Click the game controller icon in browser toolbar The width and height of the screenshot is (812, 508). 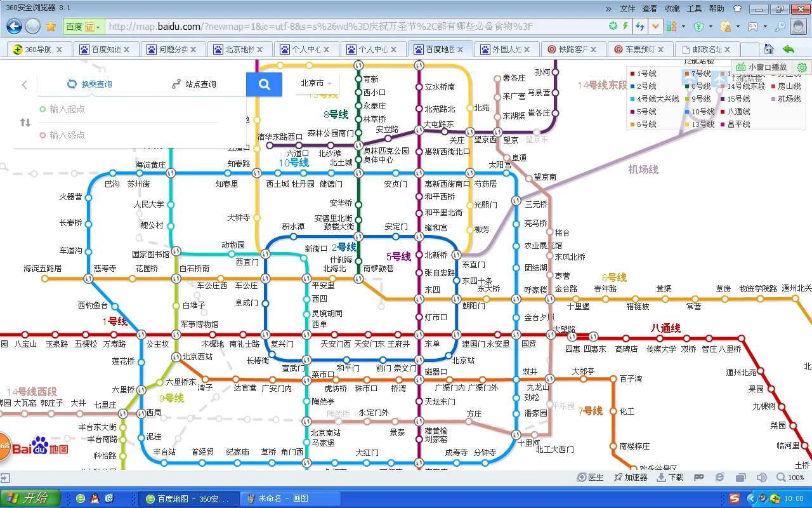753,27
